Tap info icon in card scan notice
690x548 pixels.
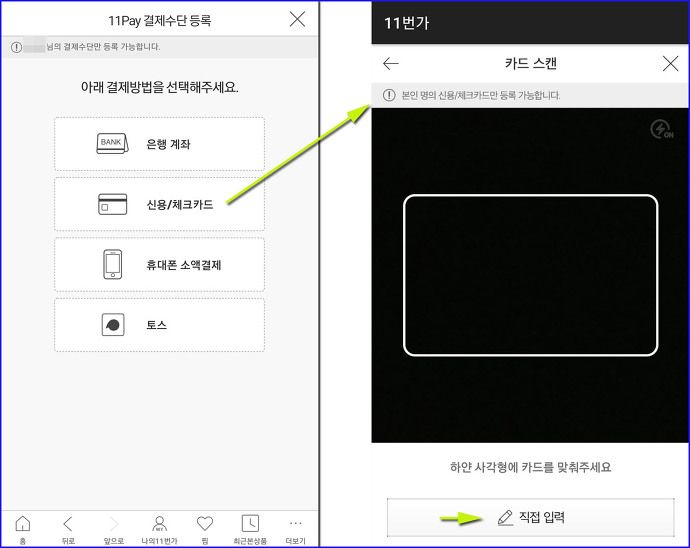(x=389, y=95)
